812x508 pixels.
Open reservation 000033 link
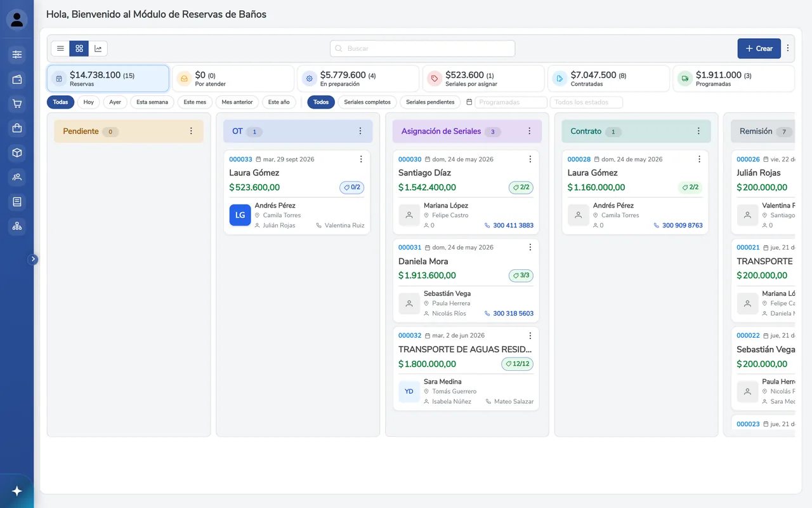pyautogui.click(x=240, y=159)
